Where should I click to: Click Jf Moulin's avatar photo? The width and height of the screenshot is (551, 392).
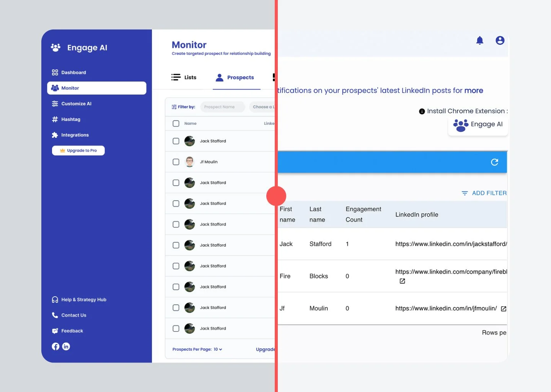click(x=190, y=162)
